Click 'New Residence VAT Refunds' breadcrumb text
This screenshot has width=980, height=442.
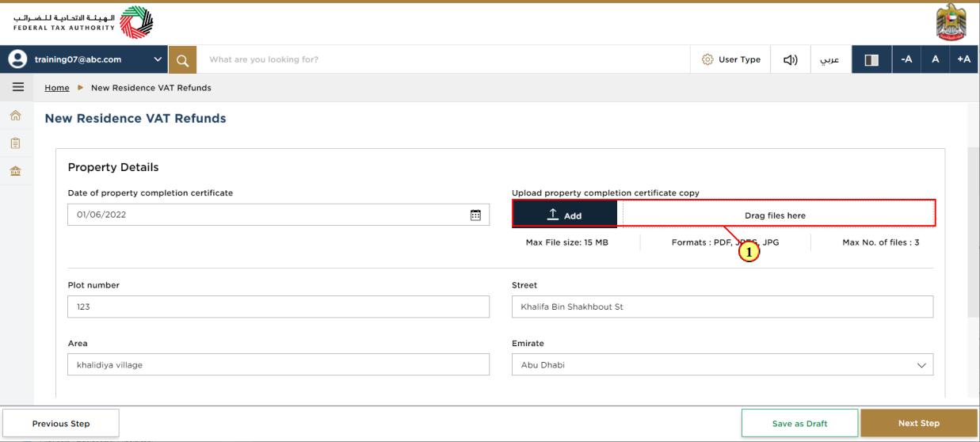click(151, 88)
